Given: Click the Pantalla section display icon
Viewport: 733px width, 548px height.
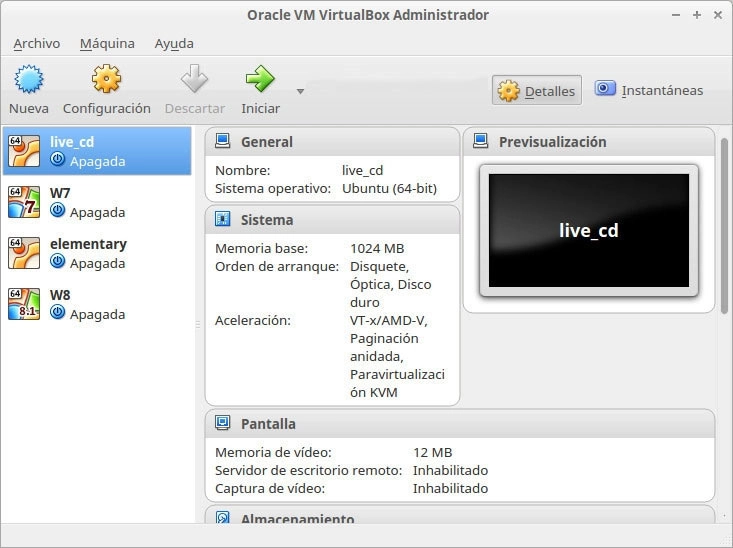Looking at the screenshot, I should [223, 423].
